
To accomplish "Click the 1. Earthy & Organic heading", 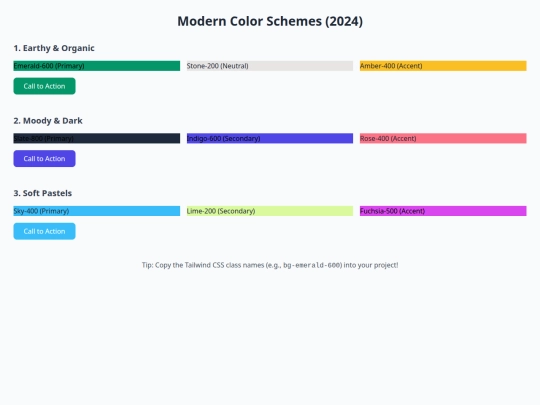I will [x=54, y=48].
